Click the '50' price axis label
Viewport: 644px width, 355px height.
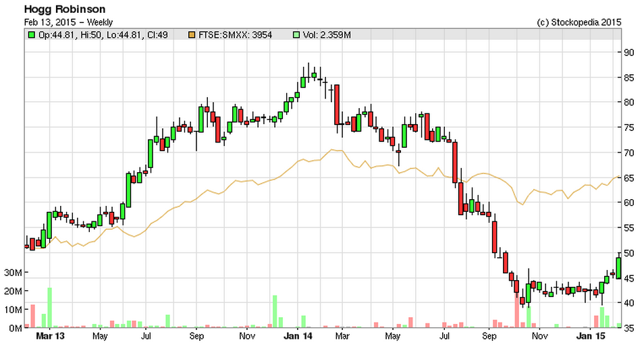tap(628, 253)
